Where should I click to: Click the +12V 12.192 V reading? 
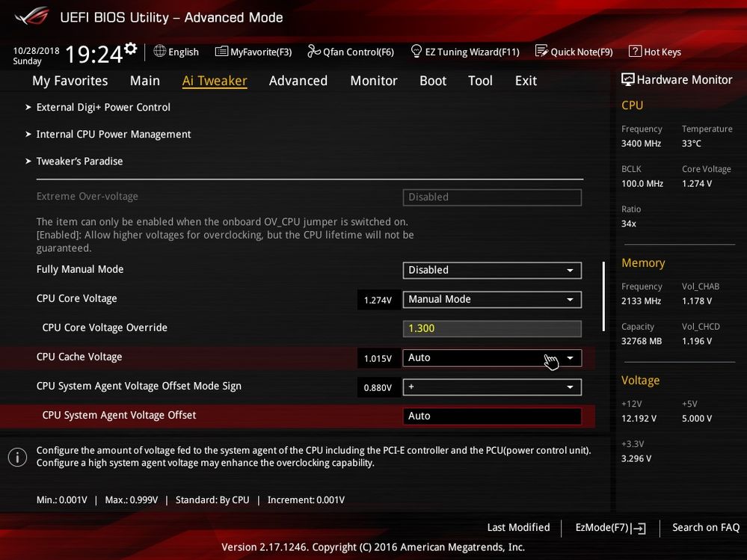(x=639, y=419)
